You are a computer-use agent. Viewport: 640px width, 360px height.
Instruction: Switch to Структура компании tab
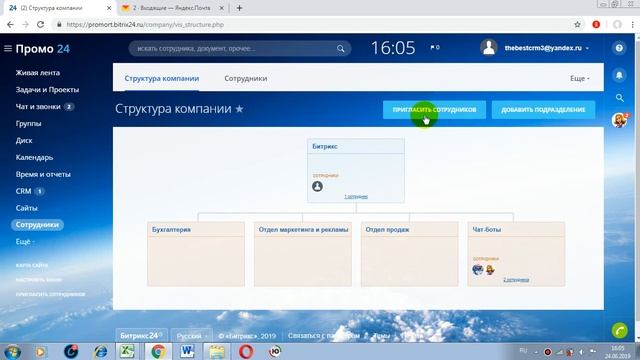[x=162, y=78]
